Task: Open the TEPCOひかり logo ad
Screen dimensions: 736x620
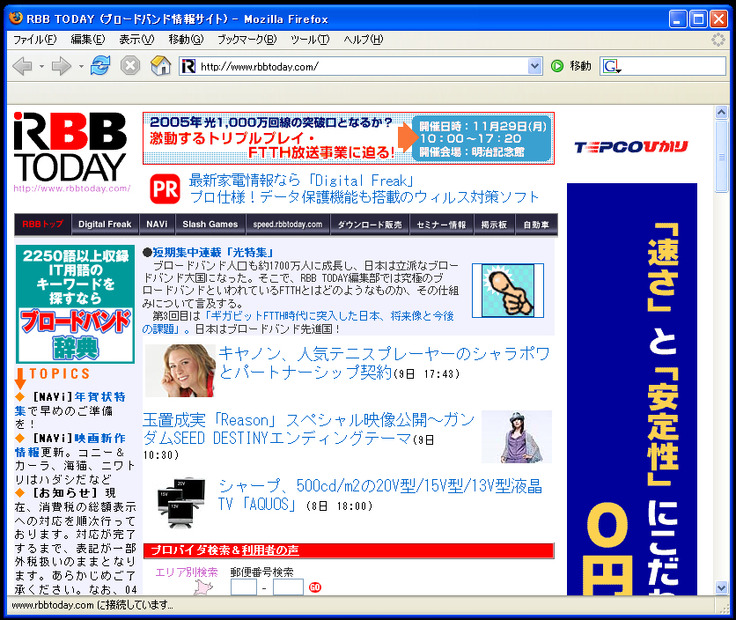Action: 631,147
